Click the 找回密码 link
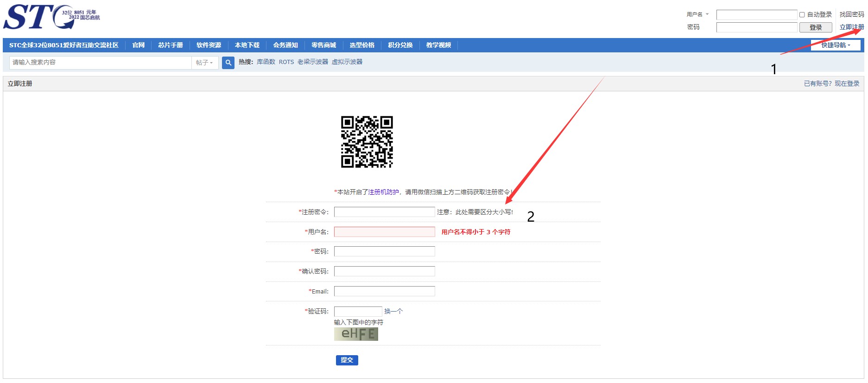Image resolution: width=868 pixels, height=383 pixels. coord(852,14)
